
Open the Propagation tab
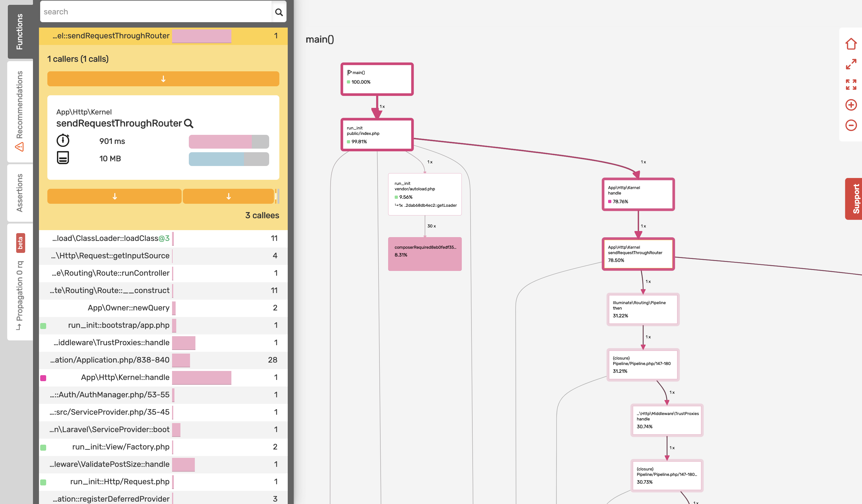pos(20,282)
